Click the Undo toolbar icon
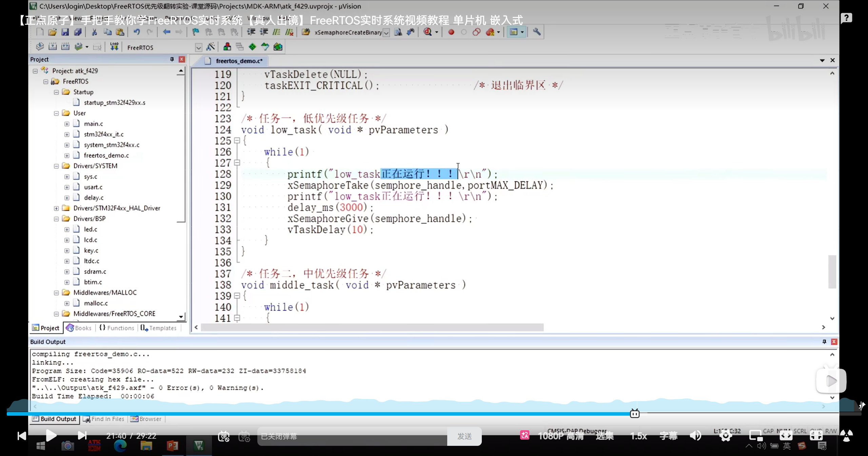 coord(136,32)
